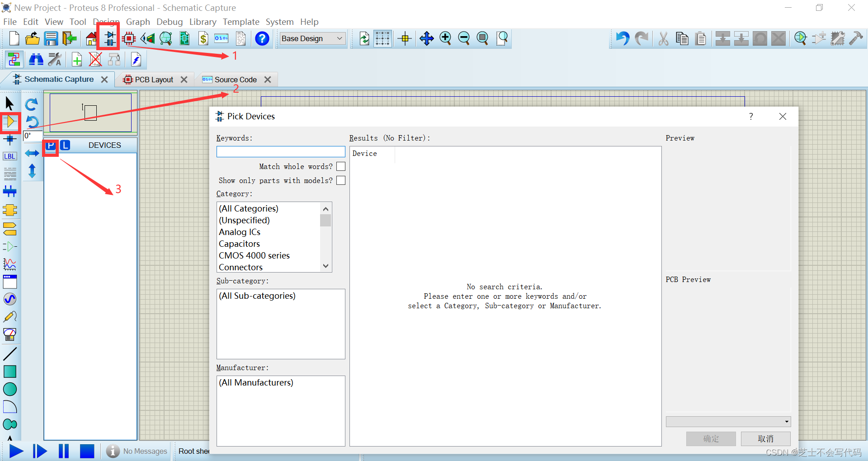
Task: Enable Match whole words checkbox
Action: click(x=341, y=166)
